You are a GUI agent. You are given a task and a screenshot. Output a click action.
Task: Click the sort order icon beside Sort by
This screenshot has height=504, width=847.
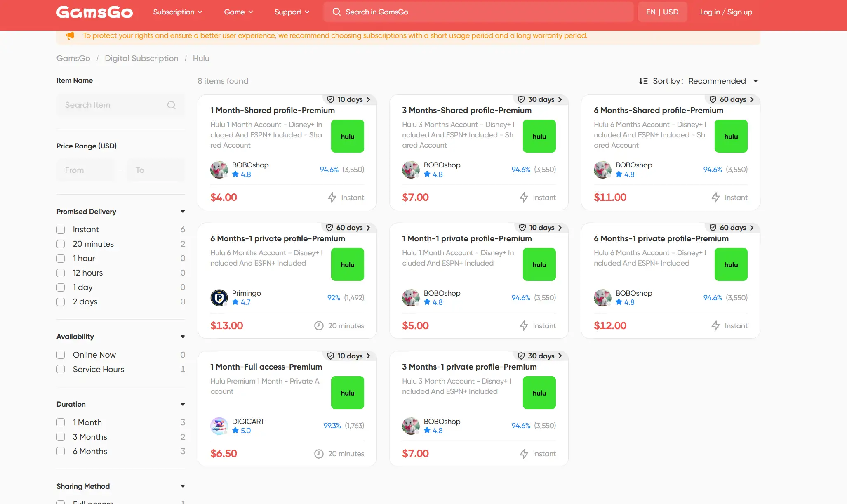pos(643,81)
